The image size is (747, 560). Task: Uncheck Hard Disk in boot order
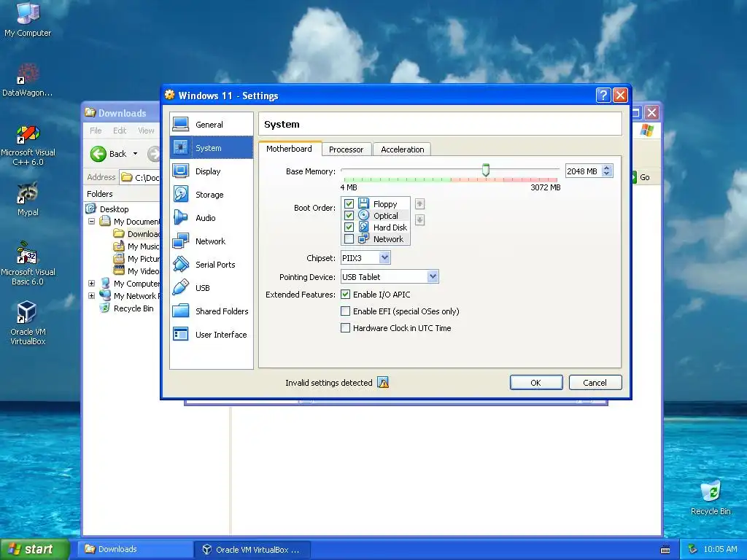pyautogui.click(x=349, y=227)
